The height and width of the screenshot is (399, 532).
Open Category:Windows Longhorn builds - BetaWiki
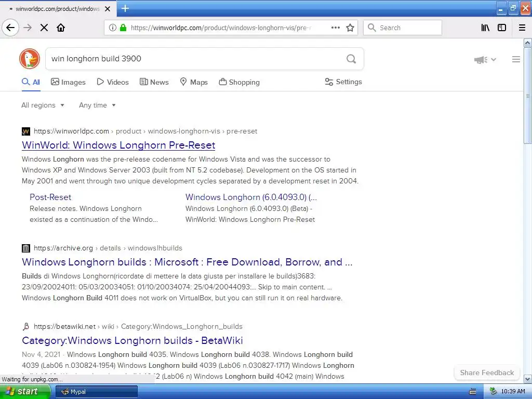click(x=132, y=340)
